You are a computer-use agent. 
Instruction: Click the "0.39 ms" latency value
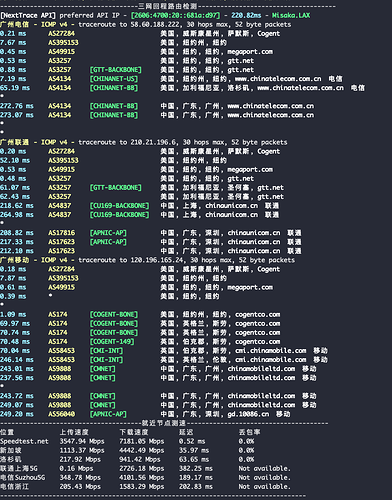click(13, 296)
